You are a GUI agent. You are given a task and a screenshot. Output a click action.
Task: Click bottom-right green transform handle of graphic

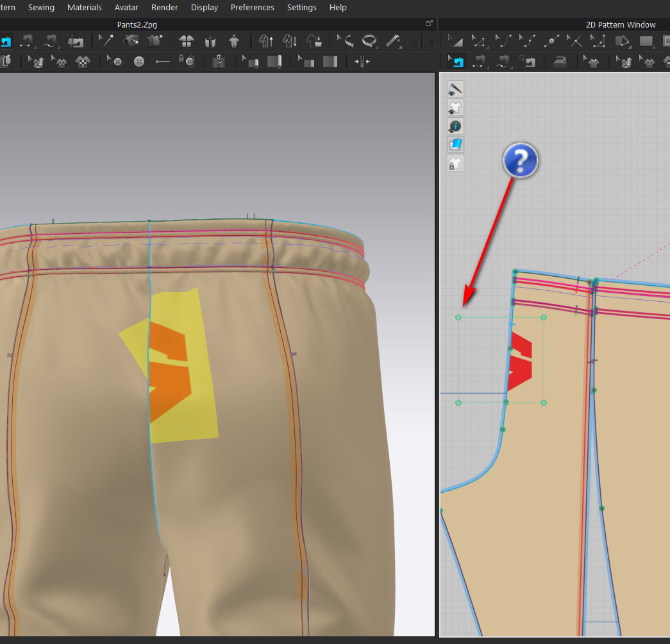click(544, 402)
